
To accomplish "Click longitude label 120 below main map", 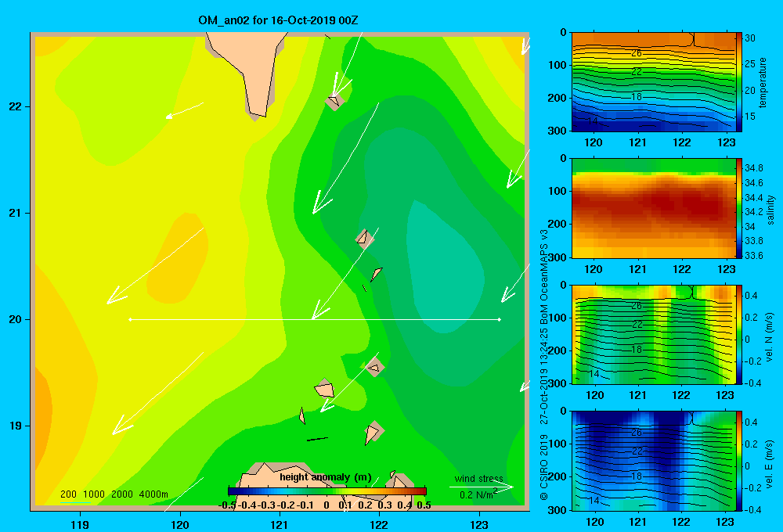I will coord(180,524).
